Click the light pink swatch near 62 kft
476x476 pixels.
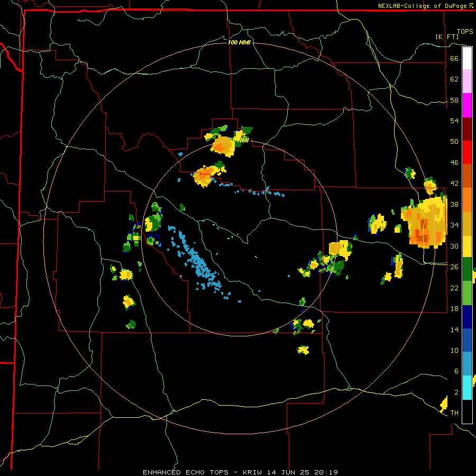[467, 81]
